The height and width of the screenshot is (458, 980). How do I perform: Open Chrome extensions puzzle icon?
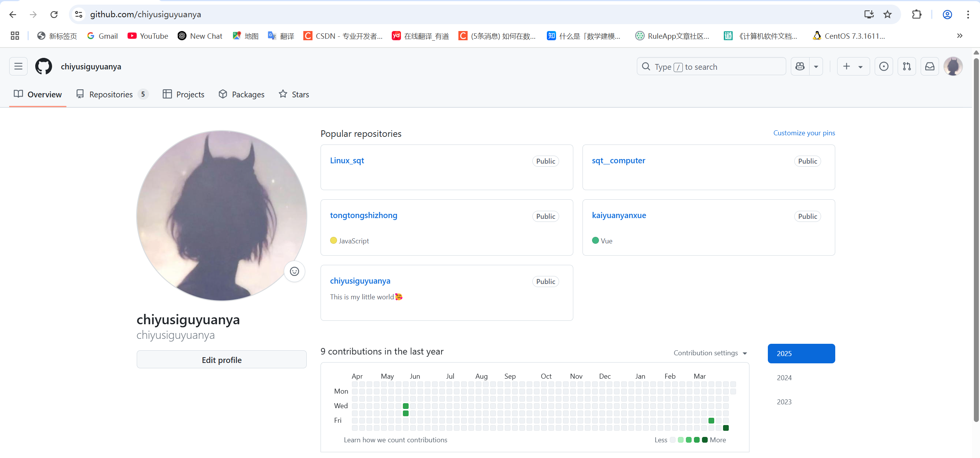coord(916,15)
